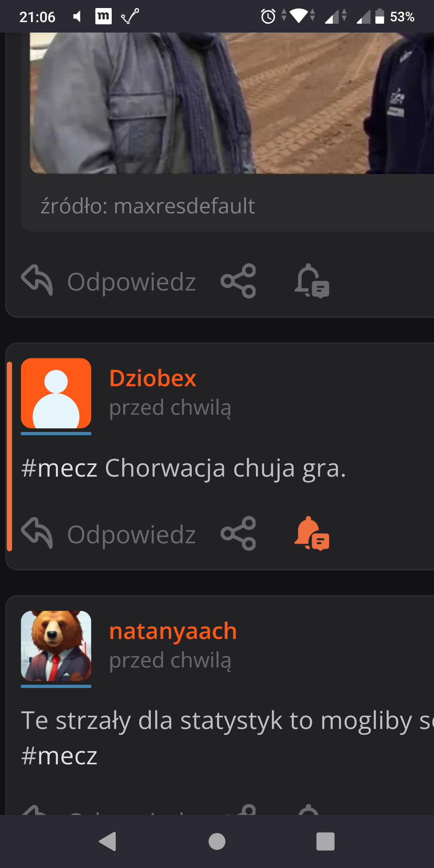
Task: Disable the orange notification bell on Dziobex's post
Action: tap(312, 533)
